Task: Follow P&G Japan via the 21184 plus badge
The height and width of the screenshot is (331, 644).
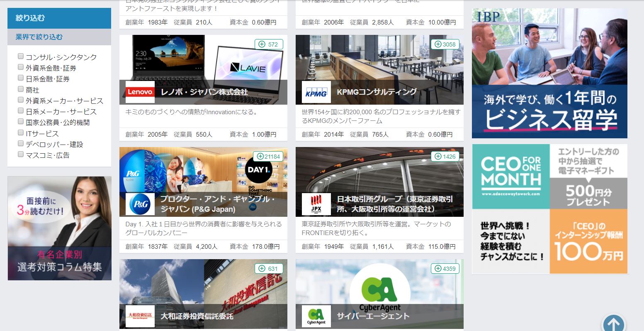Action: [269, 157]
